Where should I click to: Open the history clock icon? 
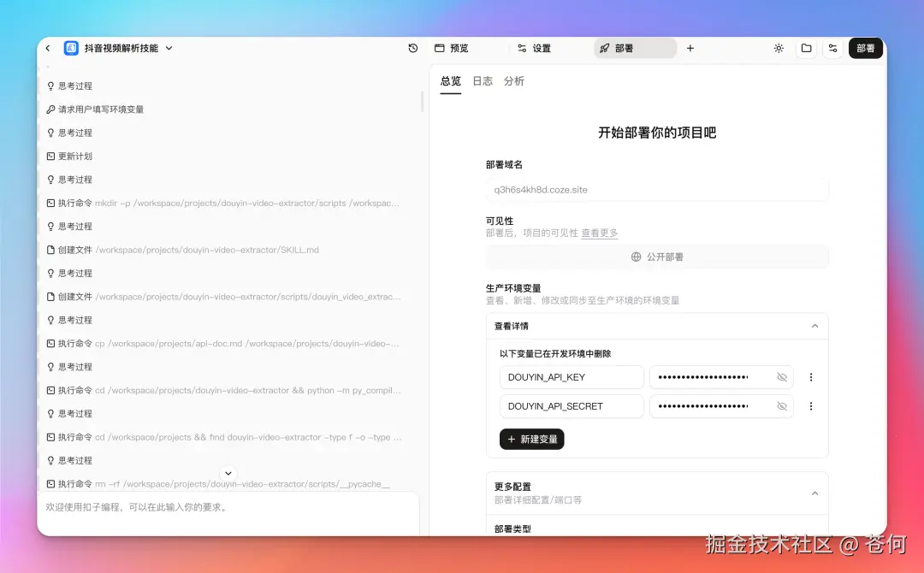pyautogui.click(x=412, y=49)
